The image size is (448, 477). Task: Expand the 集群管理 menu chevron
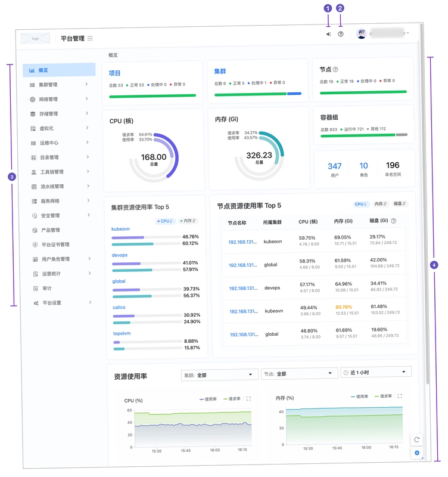click(x=86, y=84)
